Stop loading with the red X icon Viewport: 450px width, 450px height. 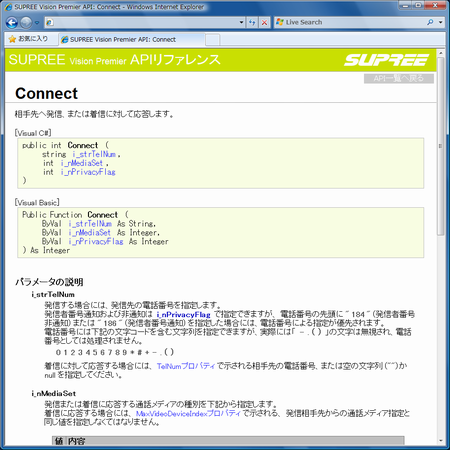(x=264, y=23)
